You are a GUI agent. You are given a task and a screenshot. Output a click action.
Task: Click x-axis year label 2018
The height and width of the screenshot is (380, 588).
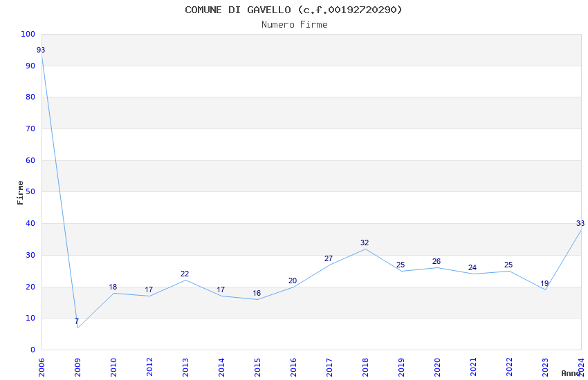coord(366,368)
